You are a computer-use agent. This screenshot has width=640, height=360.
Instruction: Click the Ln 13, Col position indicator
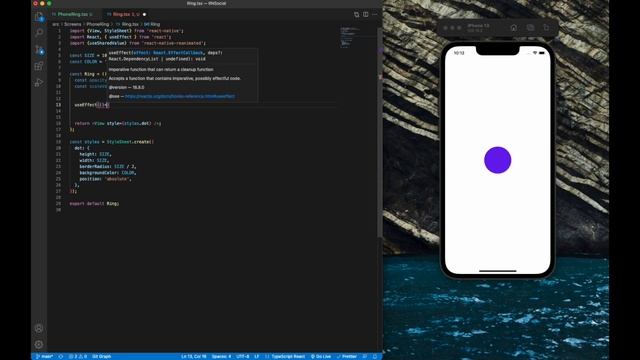[x=193, y=356]
